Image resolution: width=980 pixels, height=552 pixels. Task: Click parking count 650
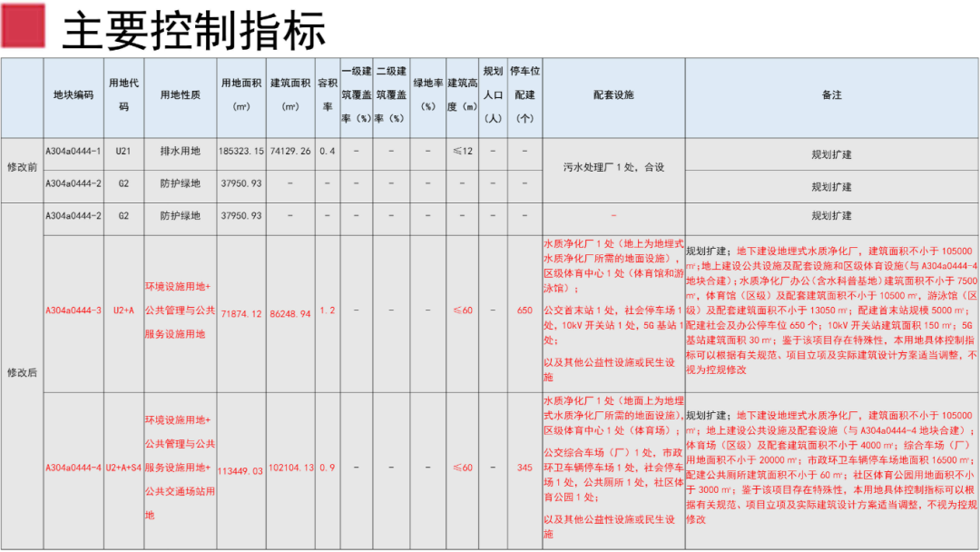click(x=525, y=310)
